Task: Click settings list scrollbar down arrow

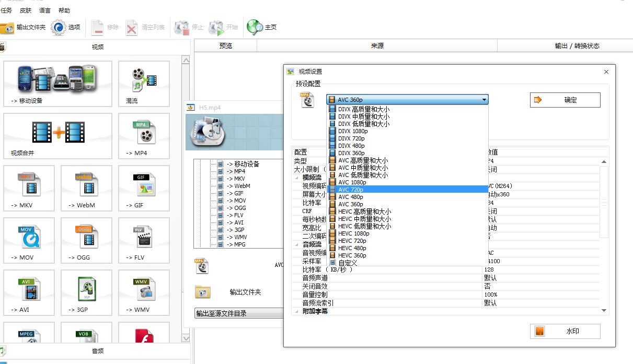Action: pyautogui.click(x=604, y=311)
